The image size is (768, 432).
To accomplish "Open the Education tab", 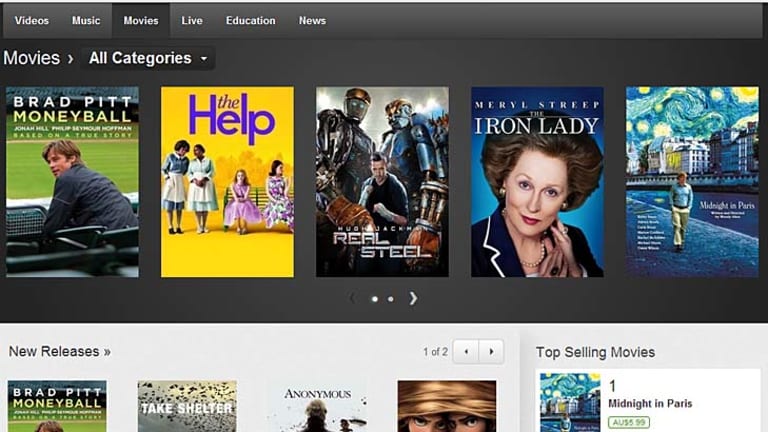I will 250,20.
